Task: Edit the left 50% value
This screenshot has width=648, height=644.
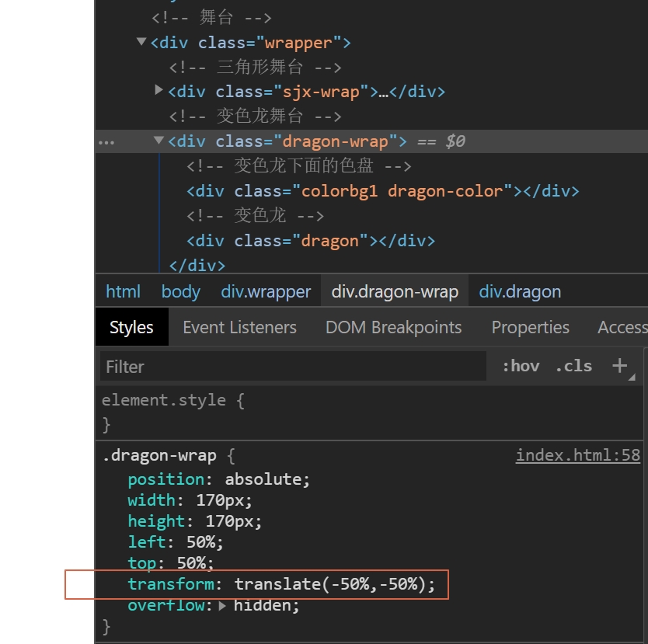Action: [x=201, y=542]
